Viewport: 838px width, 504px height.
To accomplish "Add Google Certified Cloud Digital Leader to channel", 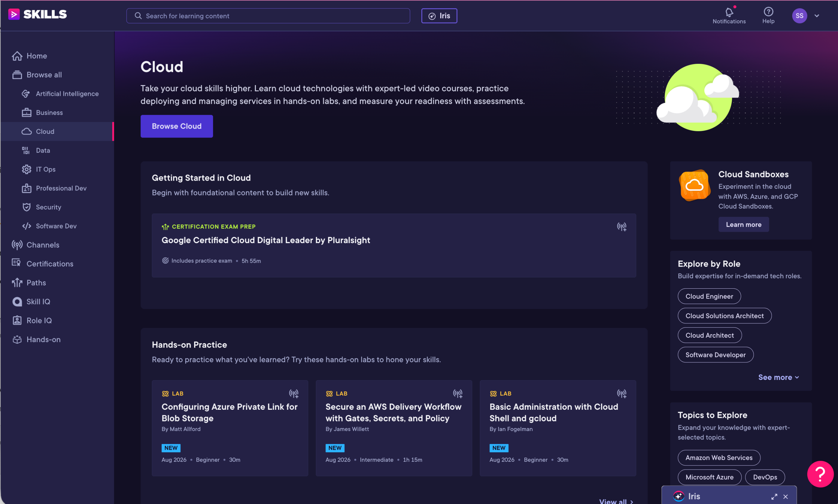I will 622,226.
